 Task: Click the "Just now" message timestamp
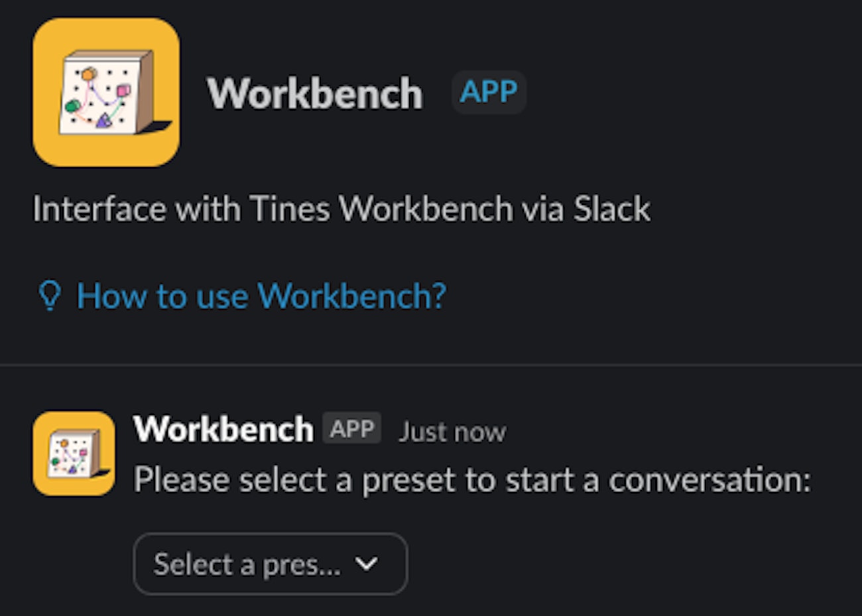(x=452, y=432)
